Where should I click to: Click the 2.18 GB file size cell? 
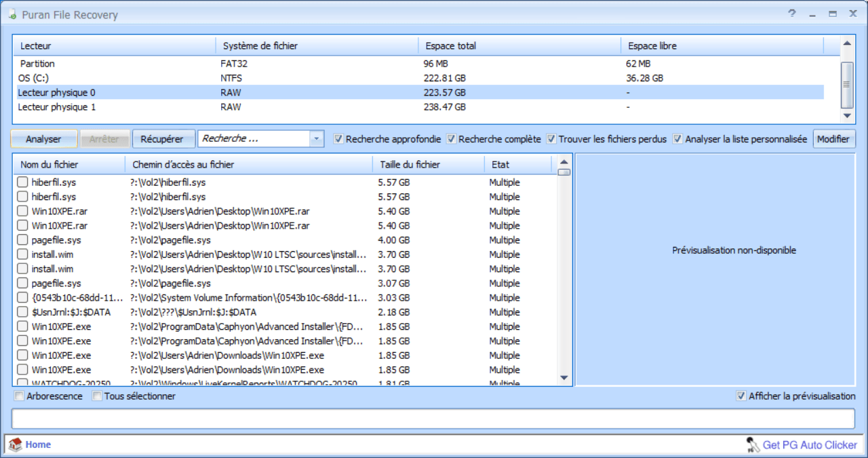(x=394, y=312)
